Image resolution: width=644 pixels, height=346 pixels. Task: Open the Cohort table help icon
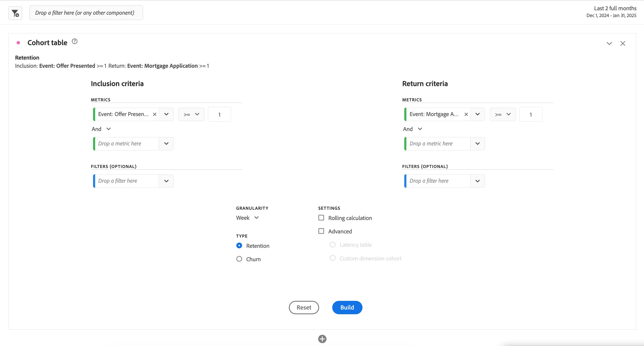click(75, 41)
